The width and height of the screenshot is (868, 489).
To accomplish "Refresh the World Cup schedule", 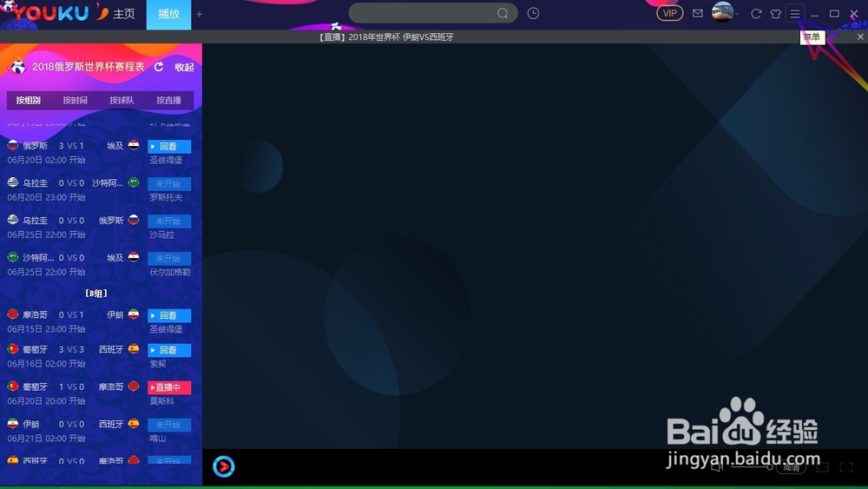I will pos(159,67).
